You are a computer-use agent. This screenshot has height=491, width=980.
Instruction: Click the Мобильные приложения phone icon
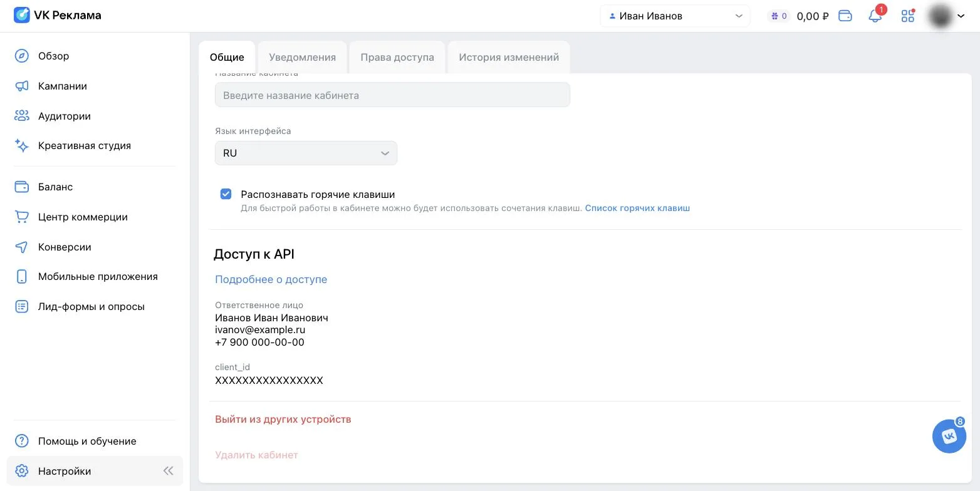pos(22,276)
